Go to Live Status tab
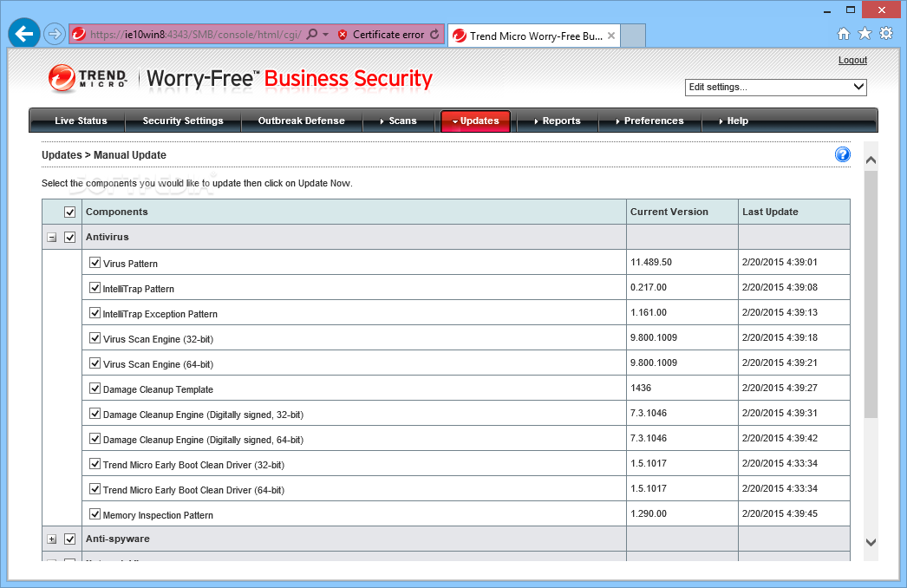 coord(81,121)
